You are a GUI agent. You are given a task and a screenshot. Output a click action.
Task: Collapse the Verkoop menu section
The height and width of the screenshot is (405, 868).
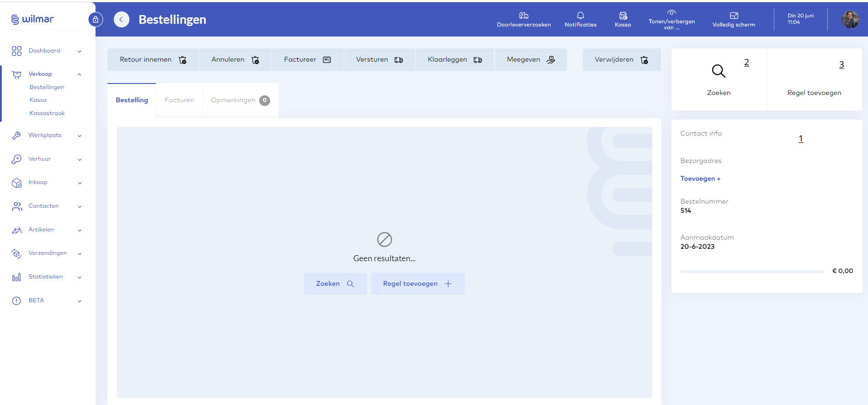coord(80,74)
